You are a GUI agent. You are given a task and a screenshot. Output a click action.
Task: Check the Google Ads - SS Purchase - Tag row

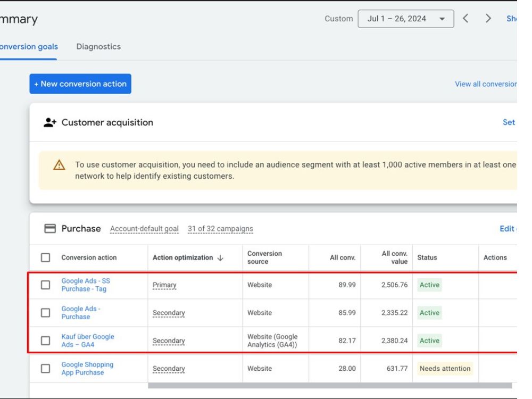click(x=45, y=285)
